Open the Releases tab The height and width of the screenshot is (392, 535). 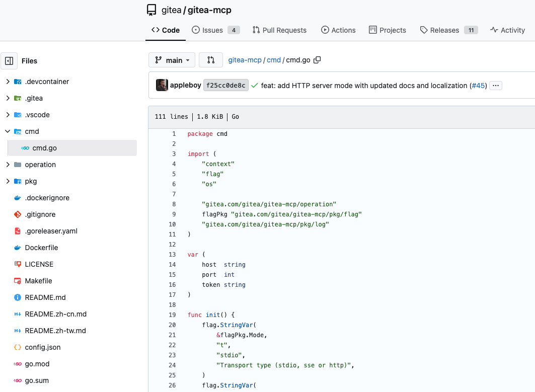click(448, 30)
